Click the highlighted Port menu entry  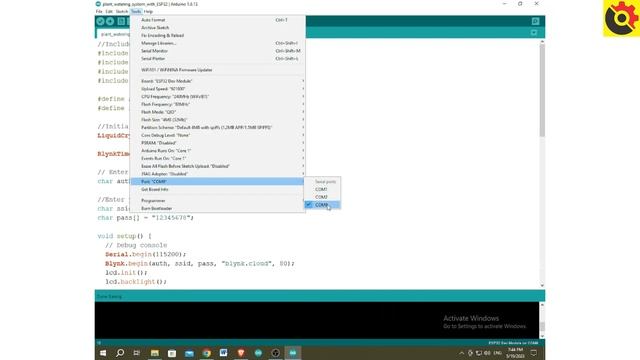click(218, 182)
